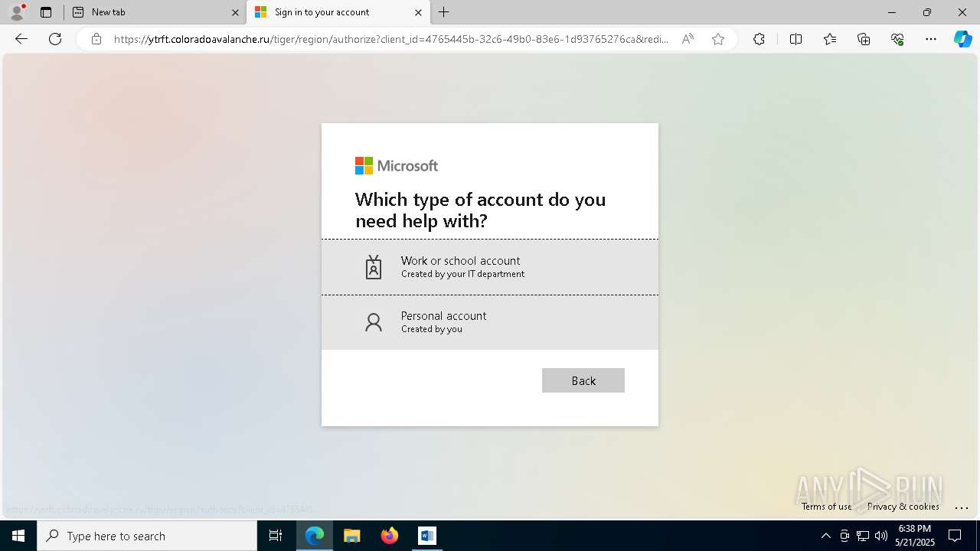Viewport: 980px width, 551px height.
Task: Open browser Extensions icon
Action: click(x=759, y=39)
